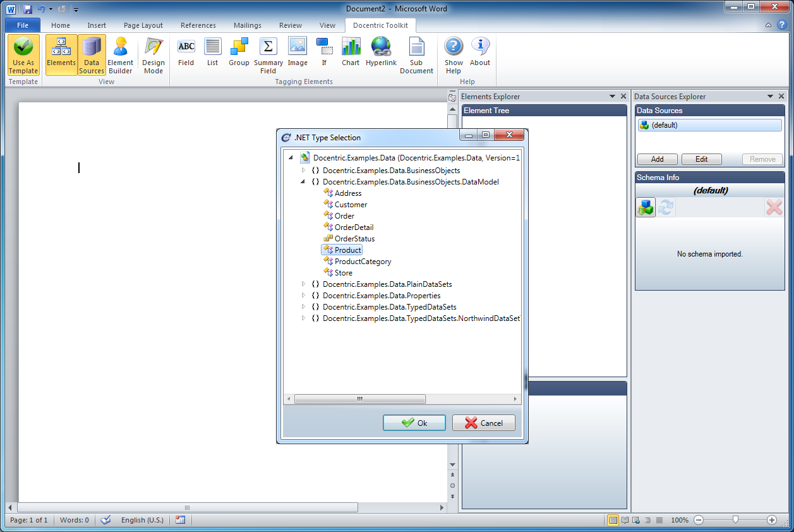
Task: Close the Elements Explorer pane
Action: (x=623, y=96)
